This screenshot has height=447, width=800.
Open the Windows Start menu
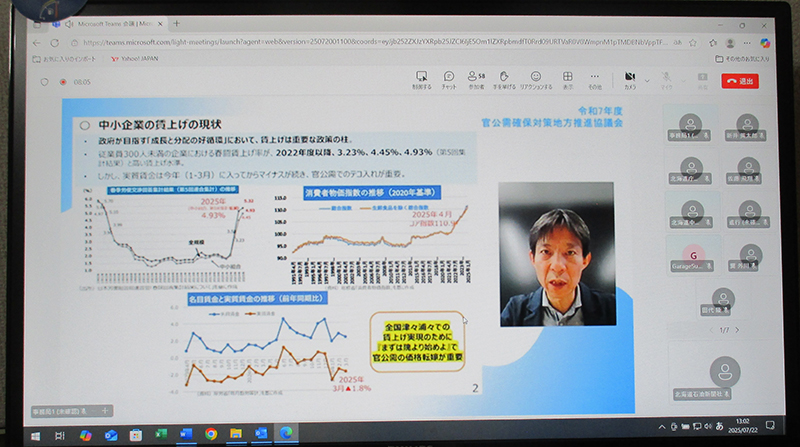click(36, 436)
